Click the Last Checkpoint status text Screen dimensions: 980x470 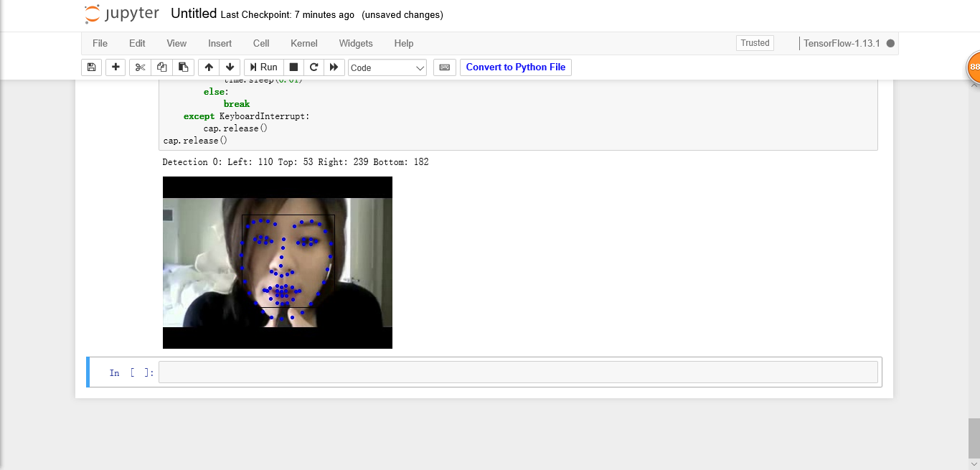click(288, 14)
